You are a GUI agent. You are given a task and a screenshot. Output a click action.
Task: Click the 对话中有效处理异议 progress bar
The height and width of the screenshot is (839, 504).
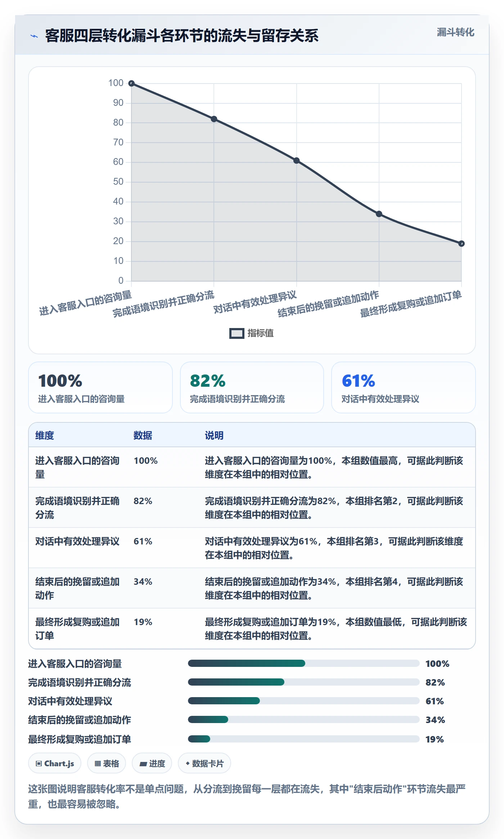point(304,701)
